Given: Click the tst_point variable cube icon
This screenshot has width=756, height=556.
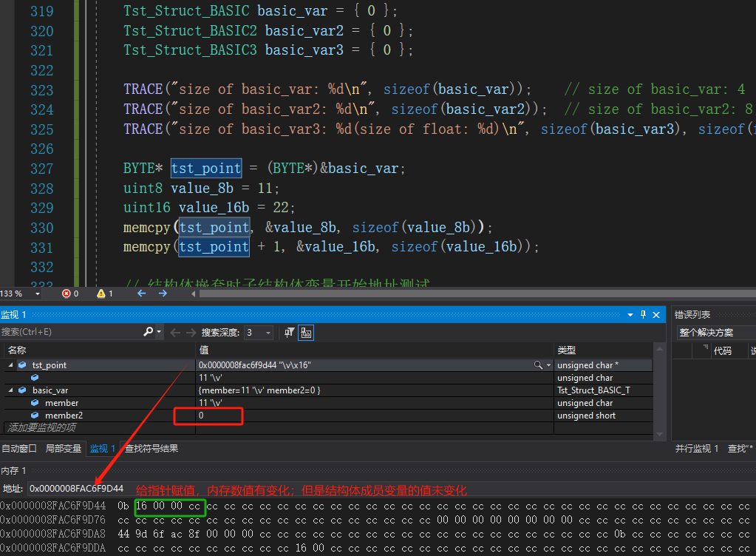Looking at the screenshot, I should (22, 365).
